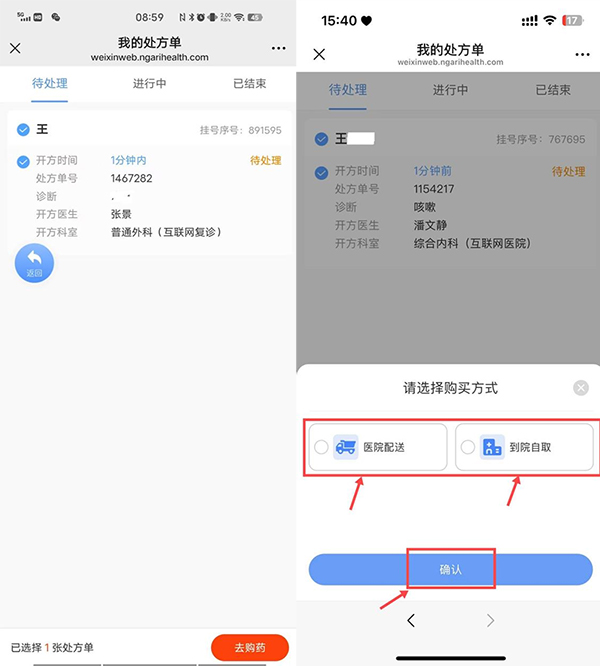Tap the blue 返回 back floating icon
600x666 pixels.
click(x=34, y=263)
